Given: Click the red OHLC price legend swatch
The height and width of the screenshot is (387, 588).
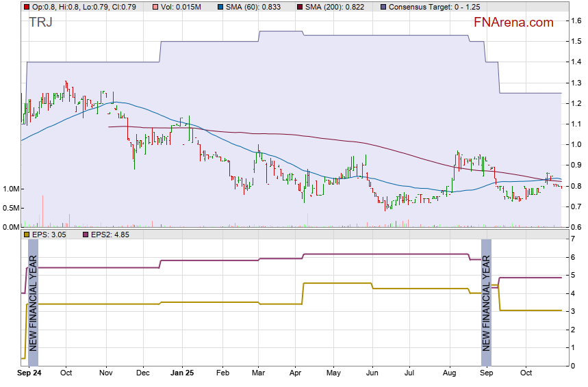Looking at the screenshot, I should click(x=27, y=7).
